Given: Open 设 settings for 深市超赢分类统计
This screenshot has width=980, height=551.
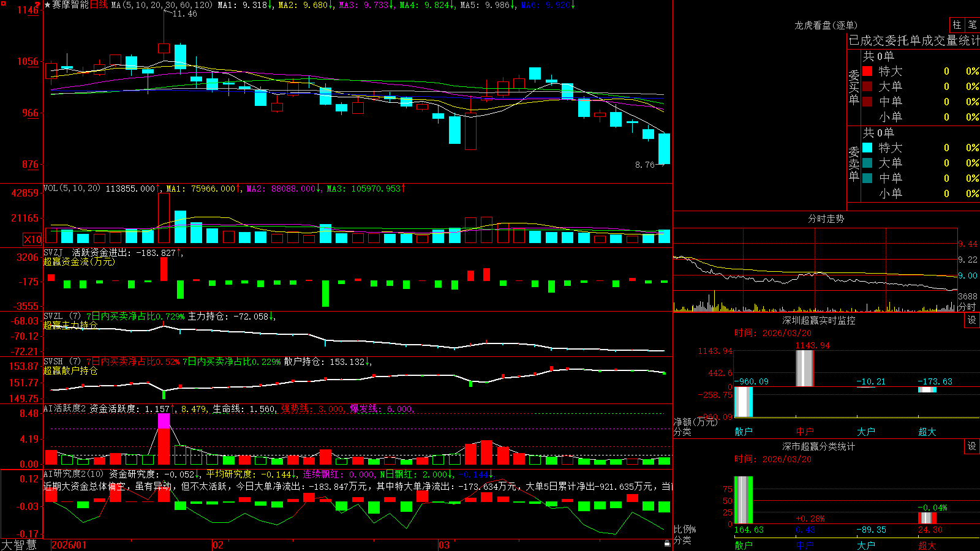Looking at the screenshot, I should [972, 446].
